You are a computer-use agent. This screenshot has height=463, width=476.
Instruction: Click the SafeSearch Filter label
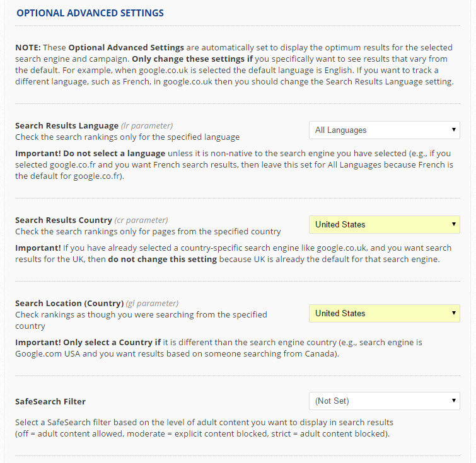coord(50,401)
